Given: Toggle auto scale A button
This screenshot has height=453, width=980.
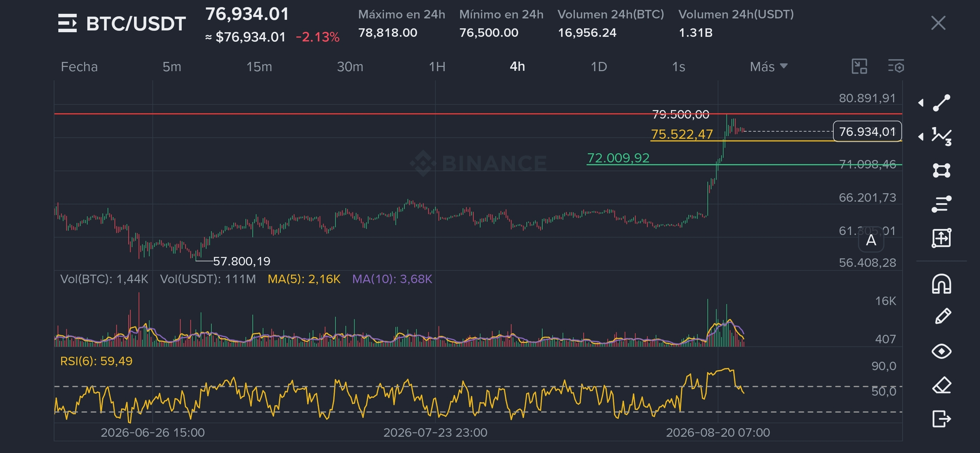Looking at the screenshot, I should coord(871,240).
